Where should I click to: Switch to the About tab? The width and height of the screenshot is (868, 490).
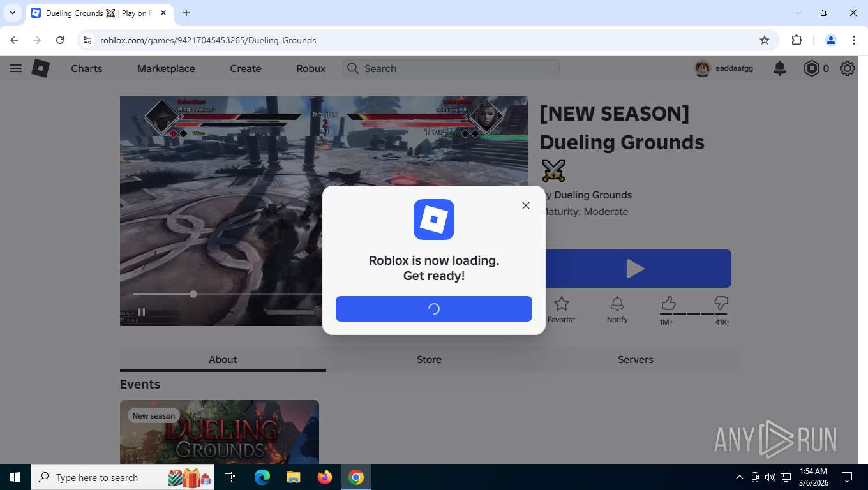223,359
